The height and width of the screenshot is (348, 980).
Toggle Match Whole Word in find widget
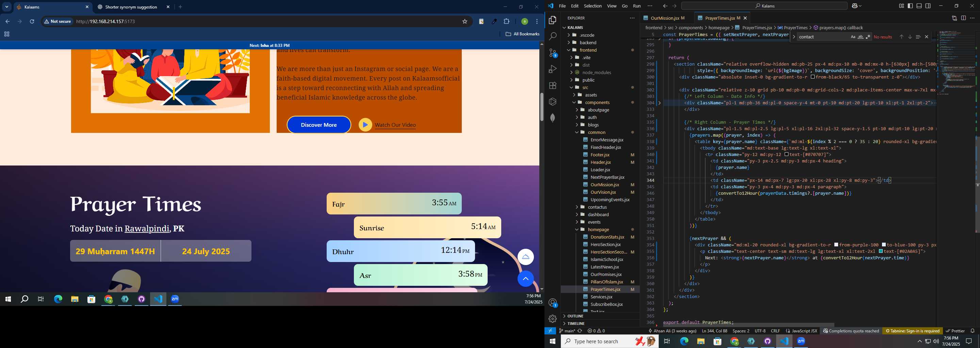[860, 37]
